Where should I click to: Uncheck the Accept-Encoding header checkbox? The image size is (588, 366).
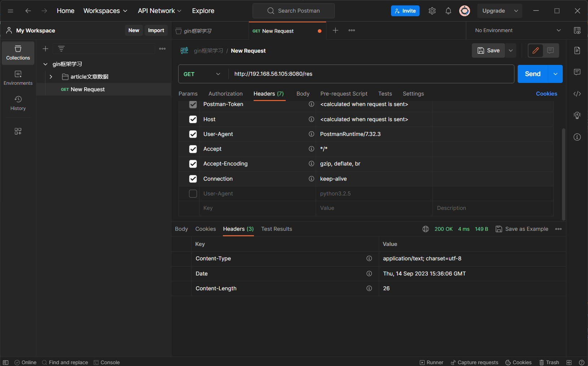(x=193, y=164)
